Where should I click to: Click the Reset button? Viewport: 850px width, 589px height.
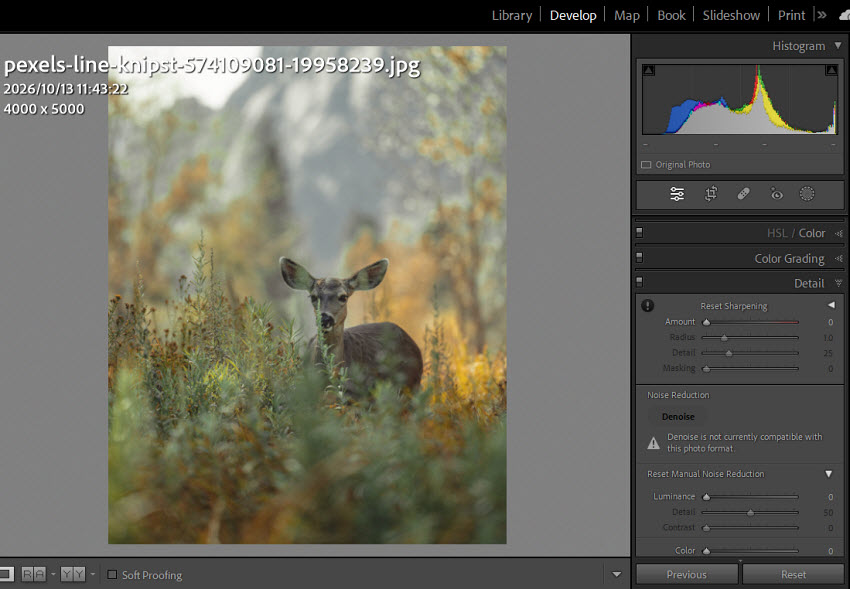(x=793, y=574)
